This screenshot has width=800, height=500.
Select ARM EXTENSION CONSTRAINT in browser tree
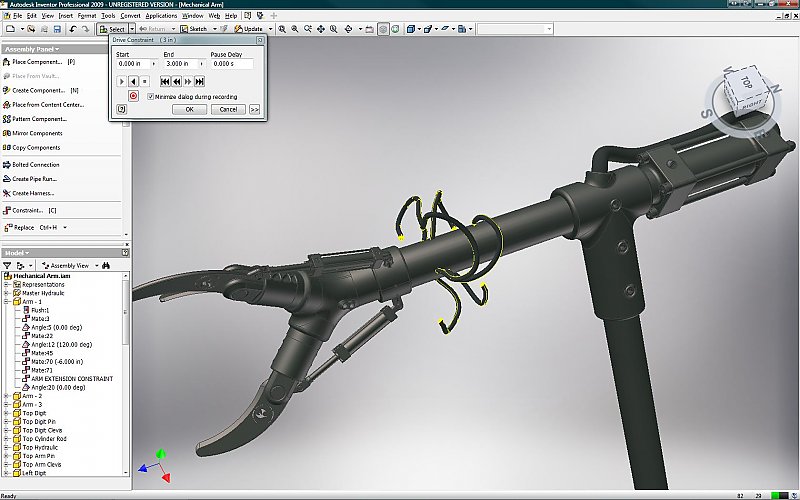coord(72,379)
